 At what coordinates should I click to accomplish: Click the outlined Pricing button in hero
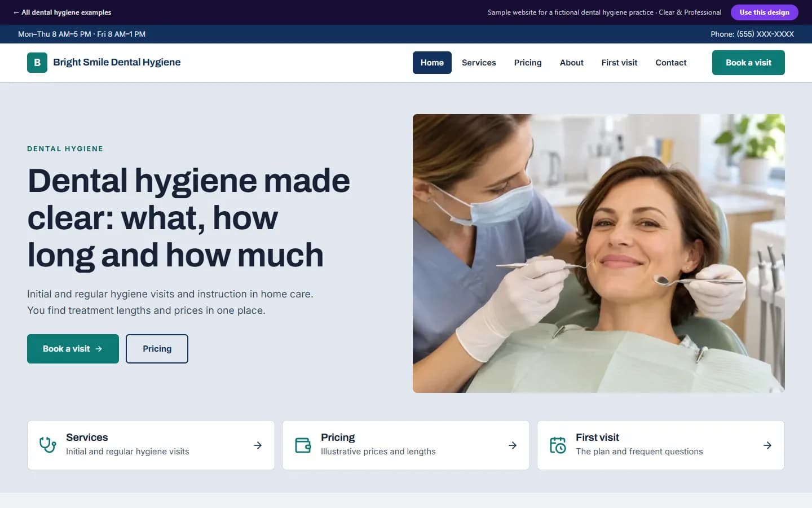pos(157,349)
